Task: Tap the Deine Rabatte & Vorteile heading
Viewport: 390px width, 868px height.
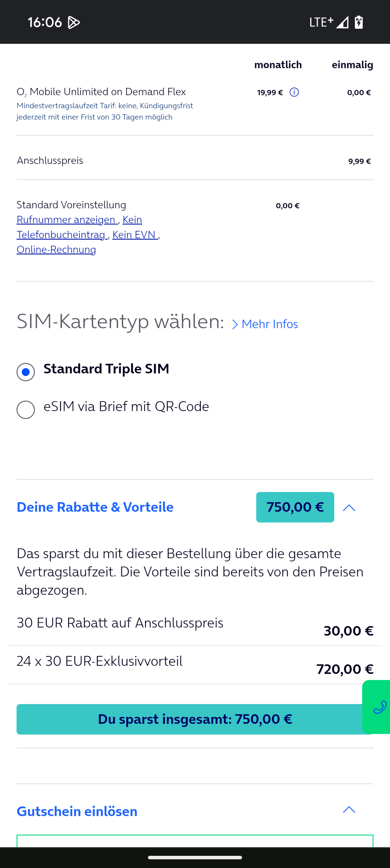Action: pyautogui.click(x=95, y=507)
